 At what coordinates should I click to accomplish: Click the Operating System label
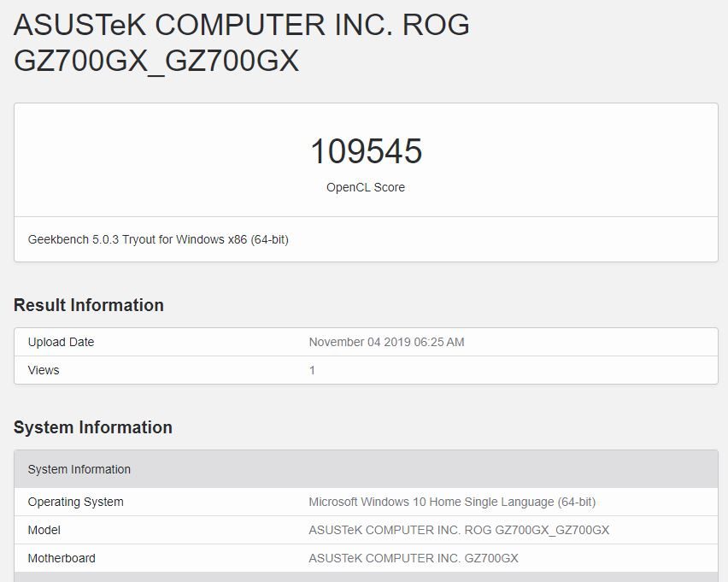76,503
